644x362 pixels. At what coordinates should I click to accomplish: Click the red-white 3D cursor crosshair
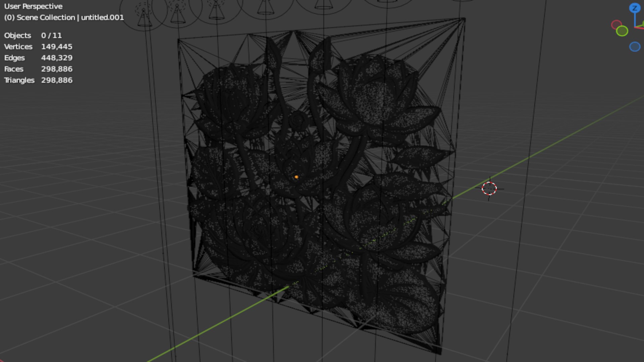coord(489,189)
